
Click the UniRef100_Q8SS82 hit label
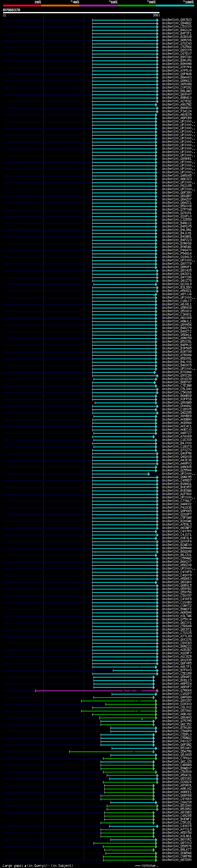click(x=177, y=779)
